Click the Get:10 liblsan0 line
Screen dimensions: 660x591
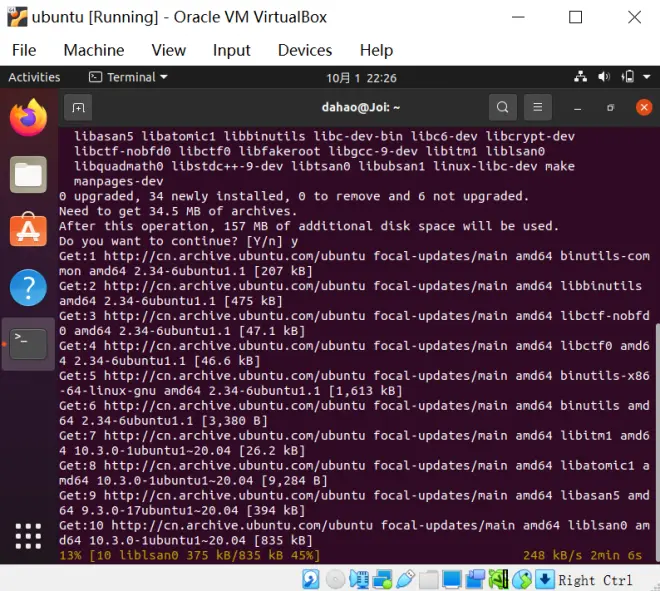coord(354,533)
